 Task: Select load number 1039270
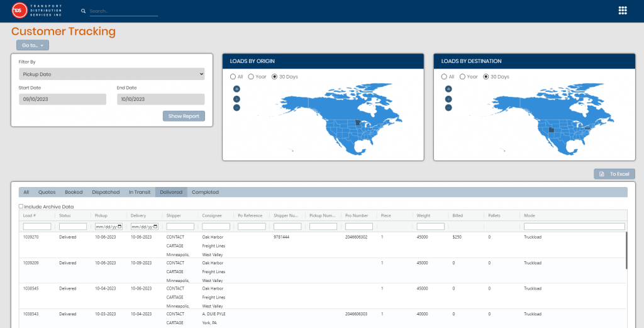(30, 237)
